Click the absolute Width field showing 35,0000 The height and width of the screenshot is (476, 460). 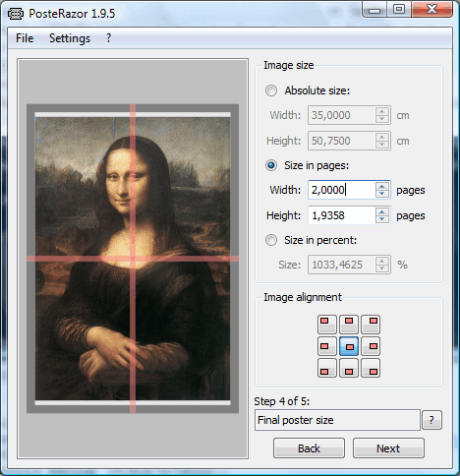tap(342, 115)
